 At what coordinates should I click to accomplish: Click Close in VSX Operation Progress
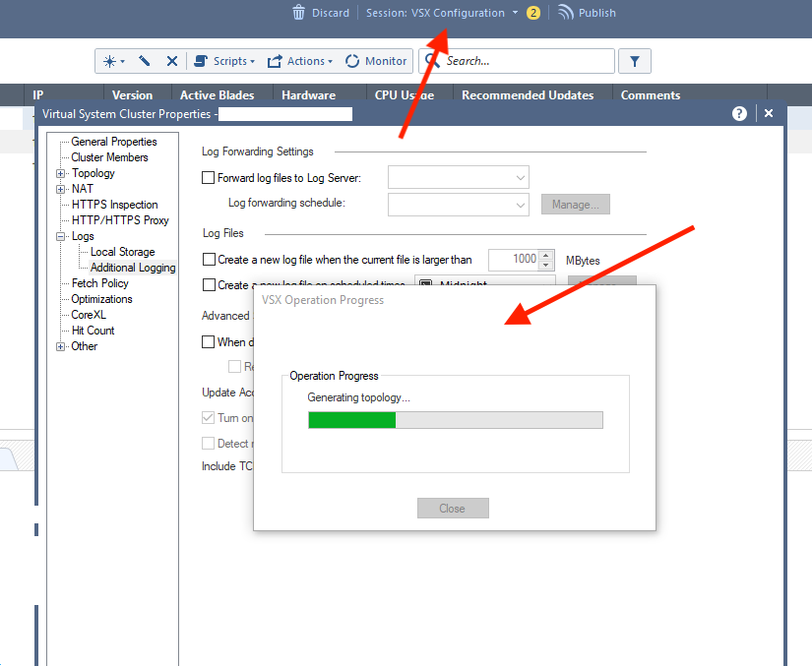453,509
